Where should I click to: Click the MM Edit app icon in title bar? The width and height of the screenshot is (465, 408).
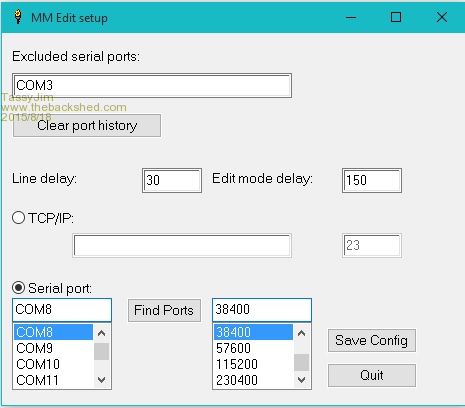coord(18,17)
